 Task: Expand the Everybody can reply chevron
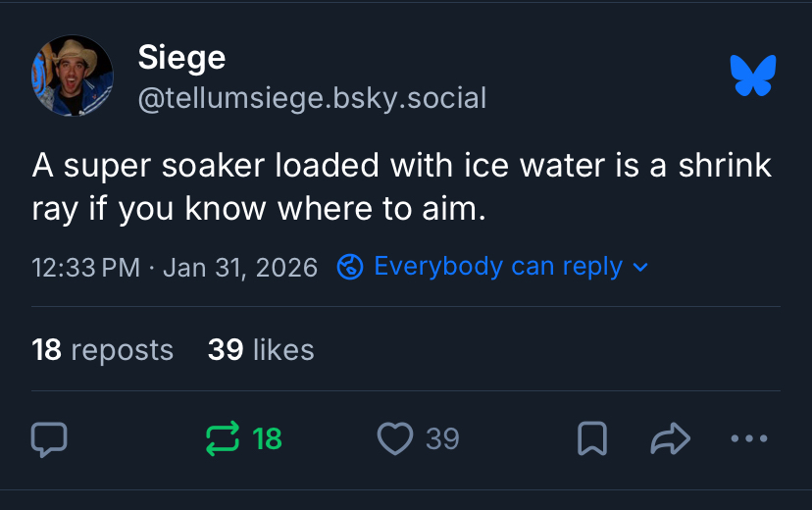(x=640, y=267)
